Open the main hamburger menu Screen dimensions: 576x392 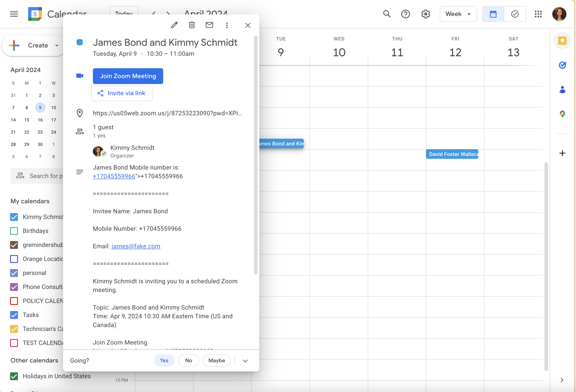[14, 14]
